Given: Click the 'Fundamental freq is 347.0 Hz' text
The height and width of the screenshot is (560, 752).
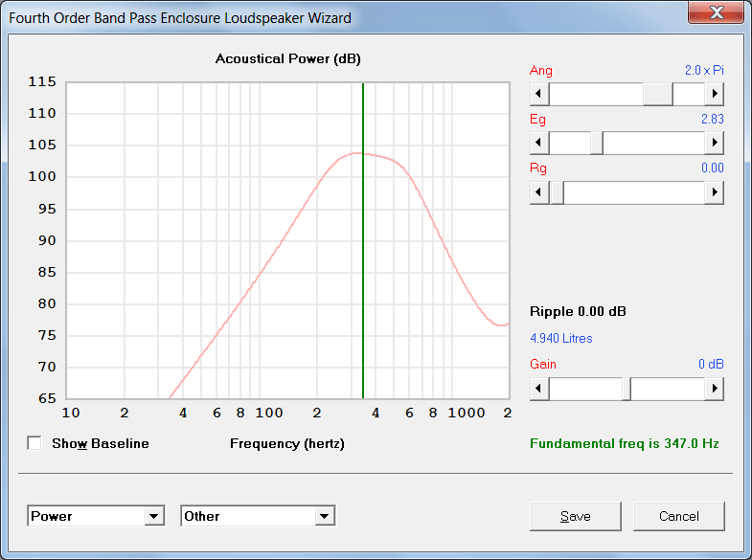Looking at the screenshot, I should pos(624,443).
